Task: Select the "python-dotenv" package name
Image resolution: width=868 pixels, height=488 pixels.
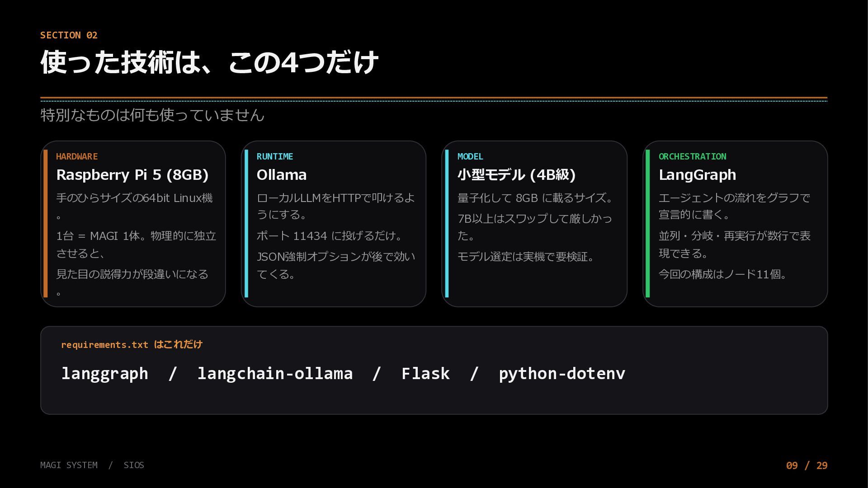Action: pyautogui.click(x=562, y=374)
